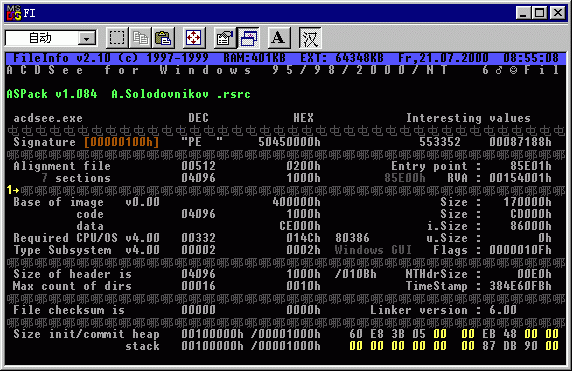The width and height of the screenshot is (572, 371).
Task: Open the Properties toolbar icon
Action: click(225, 38)
